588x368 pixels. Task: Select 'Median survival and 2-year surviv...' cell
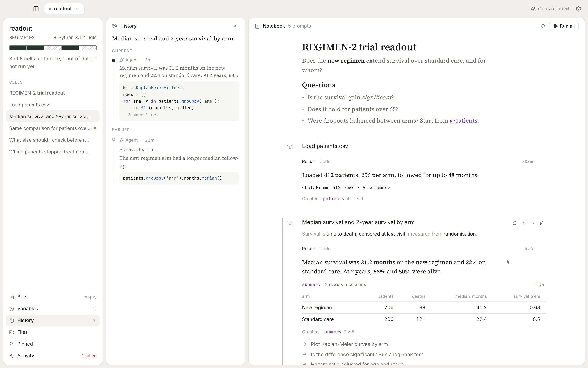coord(53,116)
